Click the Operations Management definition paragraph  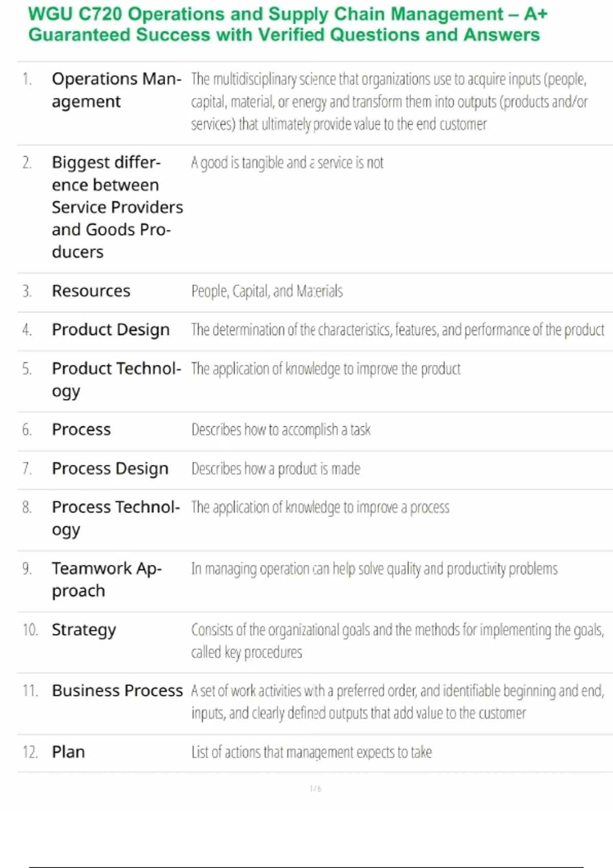tap(389, 102)
